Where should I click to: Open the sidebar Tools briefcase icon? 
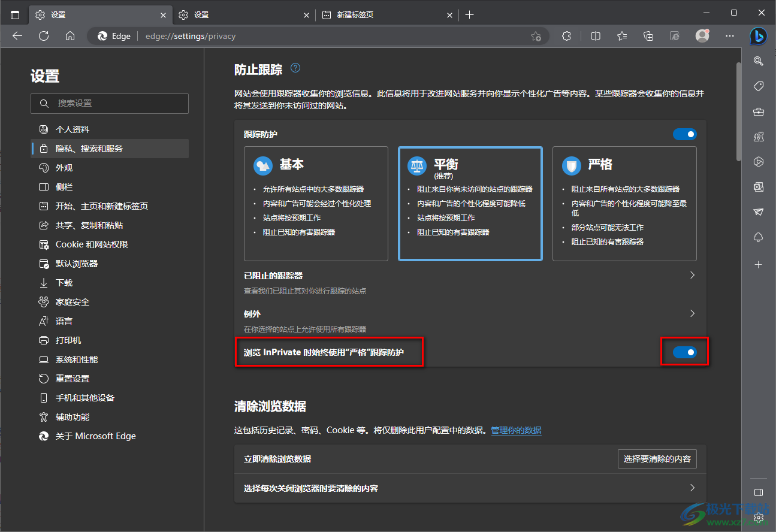(x=758, y=111)
